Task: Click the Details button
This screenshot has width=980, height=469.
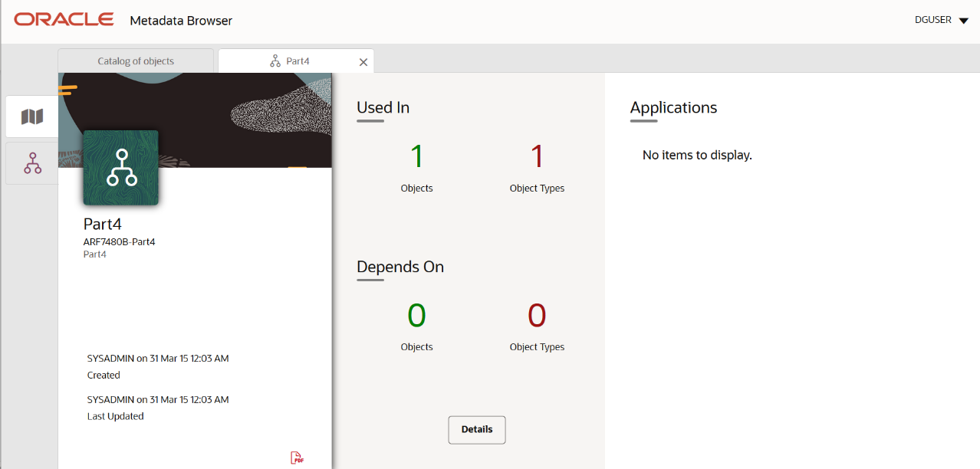Action: pyautogui.click(x=477, y=429)
